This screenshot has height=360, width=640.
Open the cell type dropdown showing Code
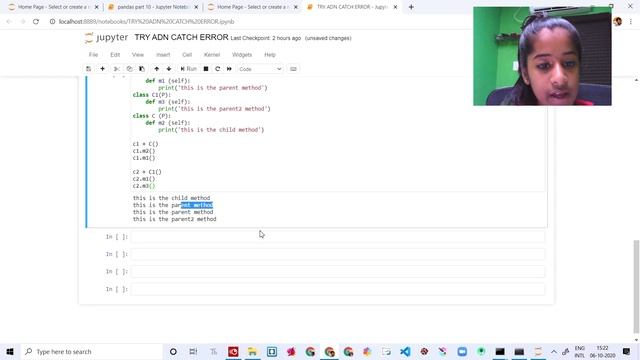click(260, 69)
